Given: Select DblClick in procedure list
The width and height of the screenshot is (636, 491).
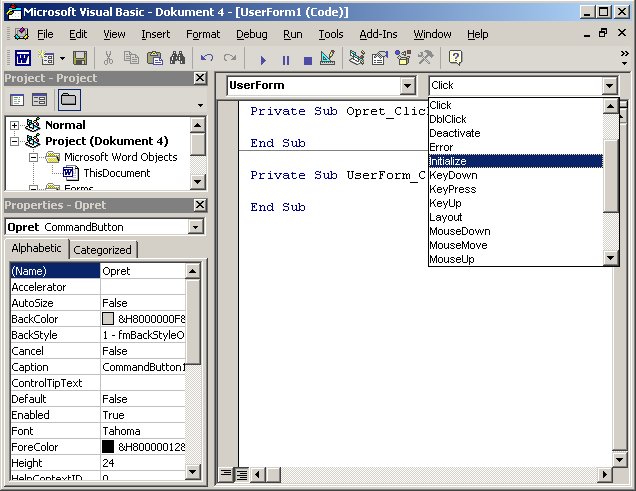Looking at the screenshot, I should 516,119.
